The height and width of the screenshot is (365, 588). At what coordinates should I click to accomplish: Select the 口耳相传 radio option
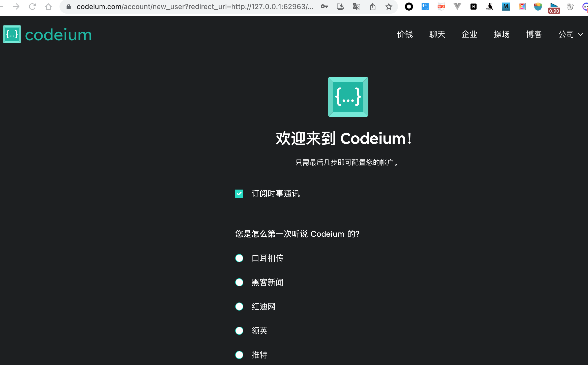tap(239, 258)
